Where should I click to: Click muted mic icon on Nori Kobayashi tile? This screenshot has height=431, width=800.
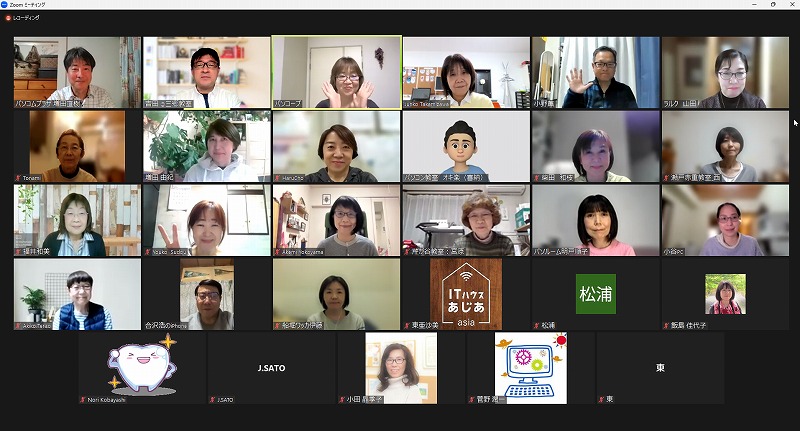[x=83, y=399]
